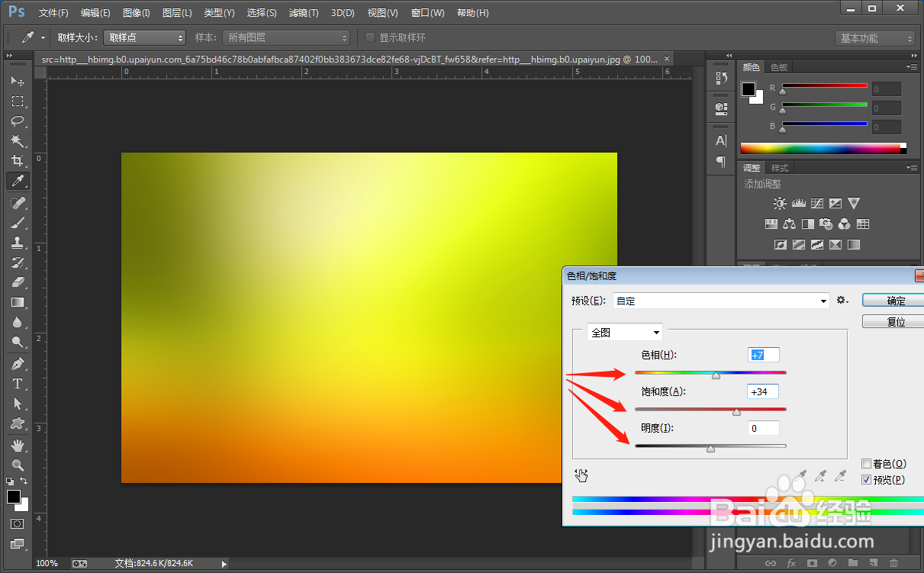
Task: Open the 滤镜(T) menu
Action: click(304, 14)
